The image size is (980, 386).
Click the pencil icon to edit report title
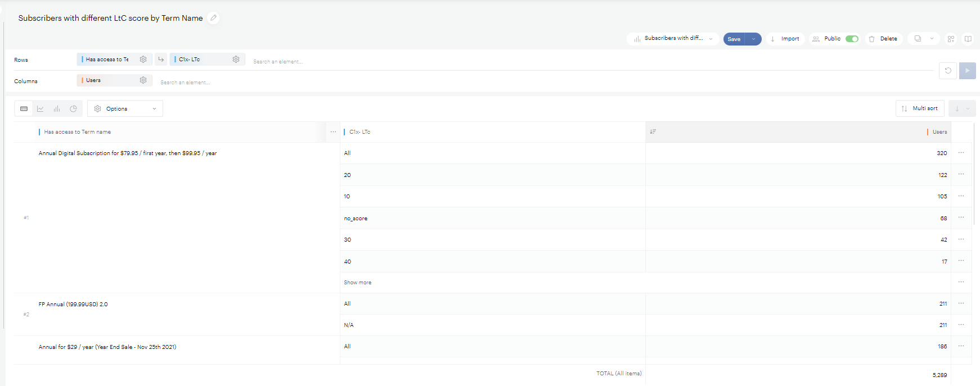(x=213, y=18)
